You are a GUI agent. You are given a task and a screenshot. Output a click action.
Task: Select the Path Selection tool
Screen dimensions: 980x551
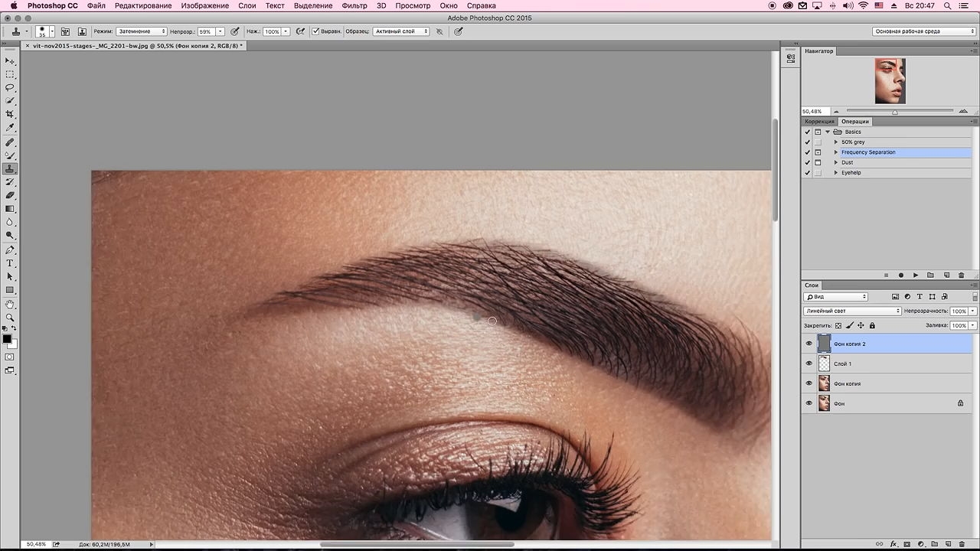coord(10,276)
